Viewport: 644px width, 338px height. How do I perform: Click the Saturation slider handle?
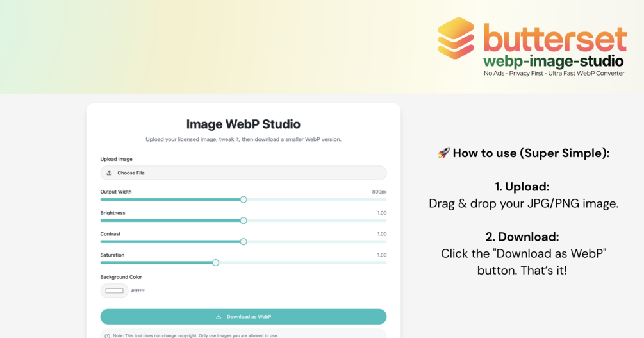pos(216,263)
